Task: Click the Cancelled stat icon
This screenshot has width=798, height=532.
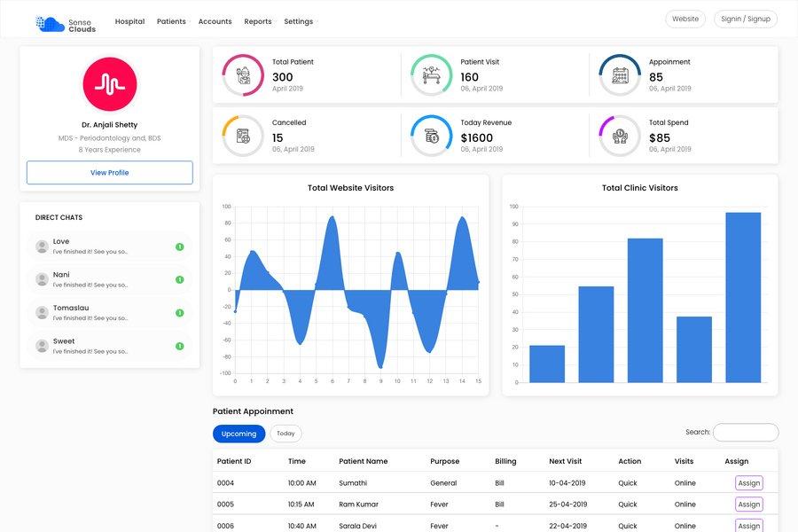Action: tap(243, 136)
